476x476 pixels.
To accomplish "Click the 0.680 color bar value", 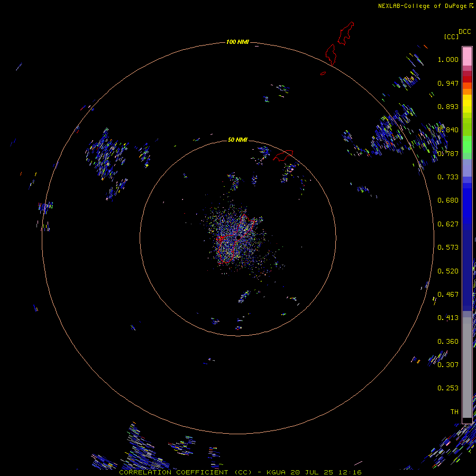I will (448, 200).
